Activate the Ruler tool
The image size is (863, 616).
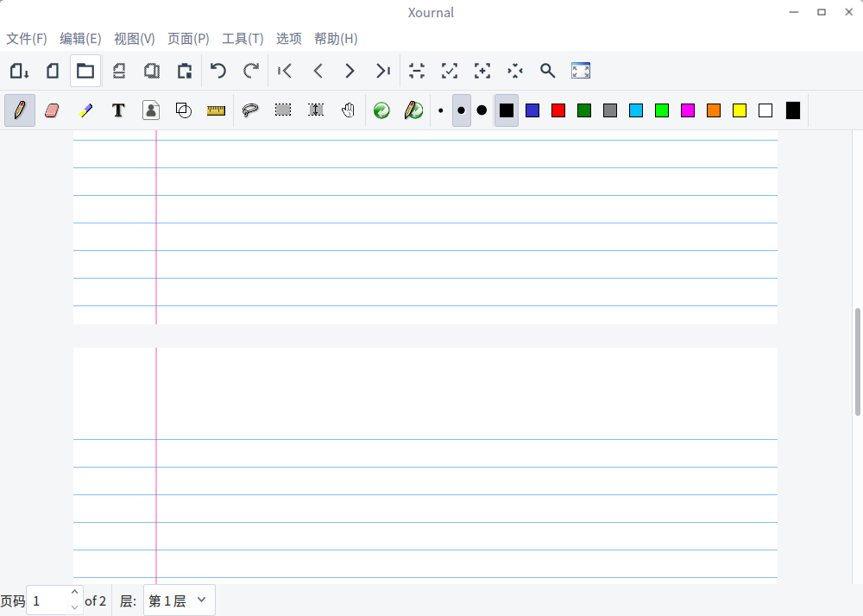click(x=216, y=110)
